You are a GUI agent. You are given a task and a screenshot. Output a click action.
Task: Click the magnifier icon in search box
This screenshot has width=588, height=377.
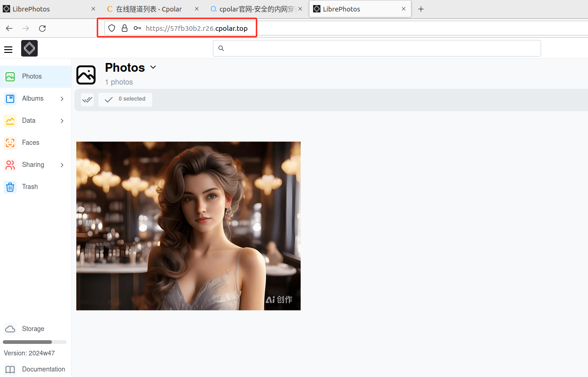(221, 48)
